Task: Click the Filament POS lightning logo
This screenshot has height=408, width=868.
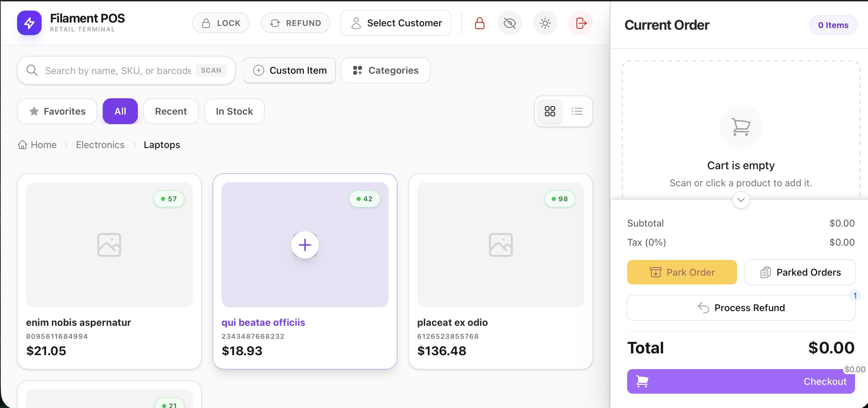Action: [x=29, y=23]
